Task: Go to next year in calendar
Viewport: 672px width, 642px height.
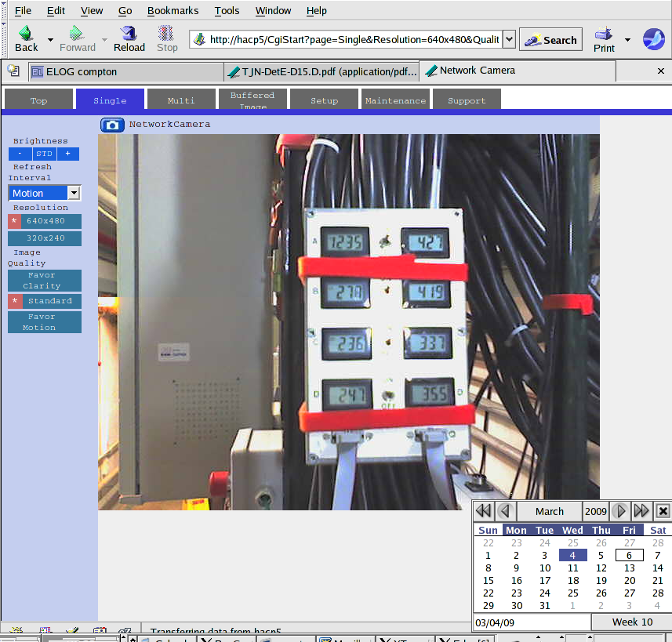Action: tap(641, 511)
